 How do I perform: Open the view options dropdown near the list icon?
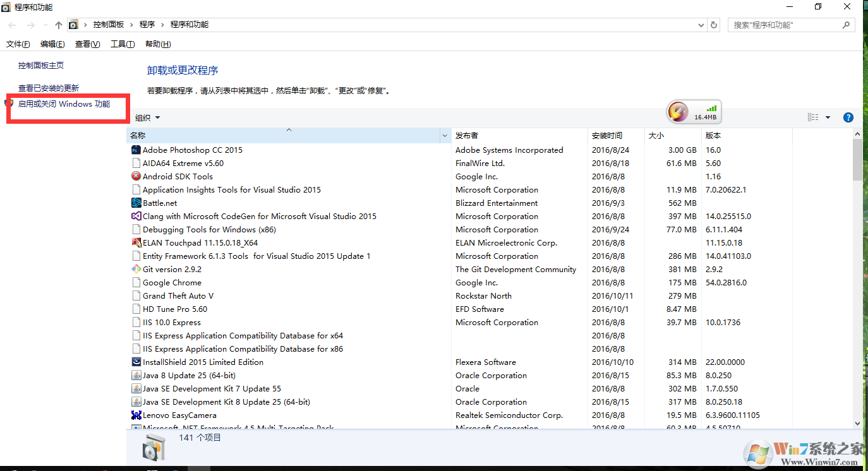tap(829, 117)
